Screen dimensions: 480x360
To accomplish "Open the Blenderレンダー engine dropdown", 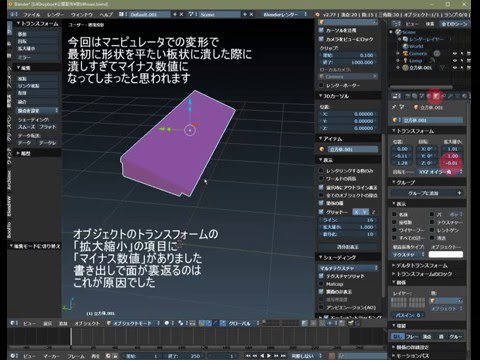I will (285, 14).
